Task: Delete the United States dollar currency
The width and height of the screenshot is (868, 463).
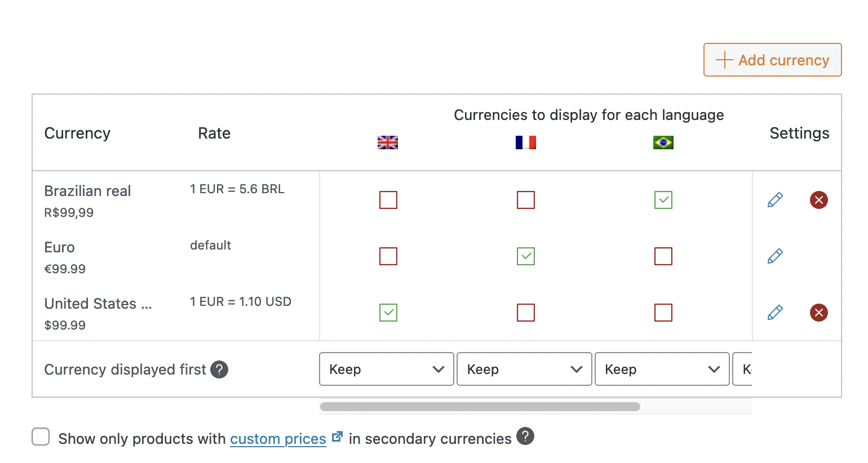Action: click(x=818, y=313)
